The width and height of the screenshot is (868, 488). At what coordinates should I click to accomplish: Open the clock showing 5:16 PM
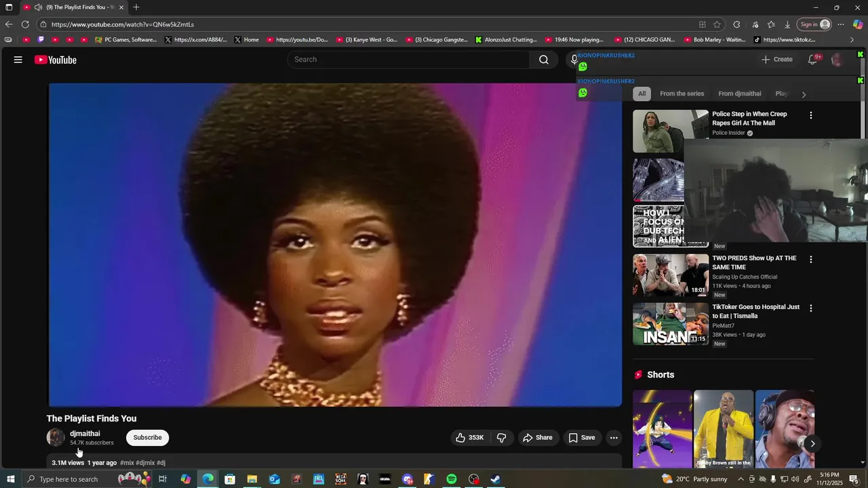(x=829, y=479)
